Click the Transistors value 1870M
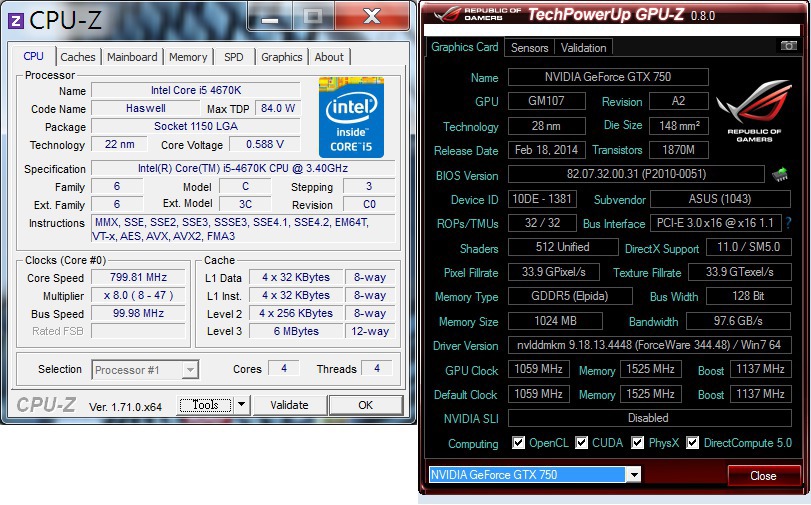The width and height of the screenshot is (811, 505). click(x=679, y=150)
